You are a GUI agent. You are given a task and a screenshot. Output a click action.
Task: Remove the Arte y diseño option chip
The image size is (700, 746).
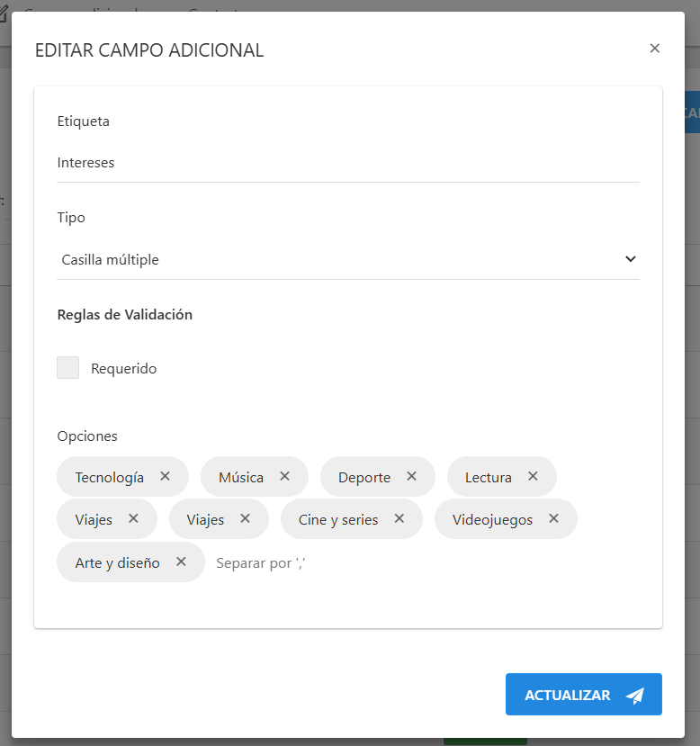(x=181, y=562)
